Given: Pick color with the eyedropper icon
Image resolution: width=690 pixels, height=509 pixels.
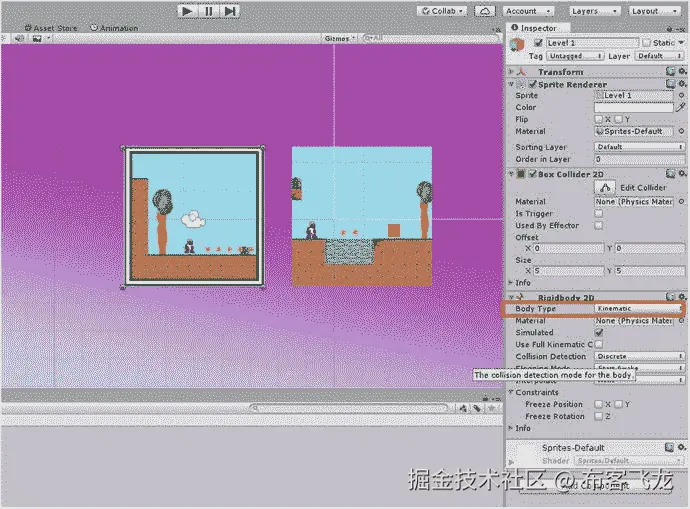Looking at the screenshot, I should click(681, 107).
